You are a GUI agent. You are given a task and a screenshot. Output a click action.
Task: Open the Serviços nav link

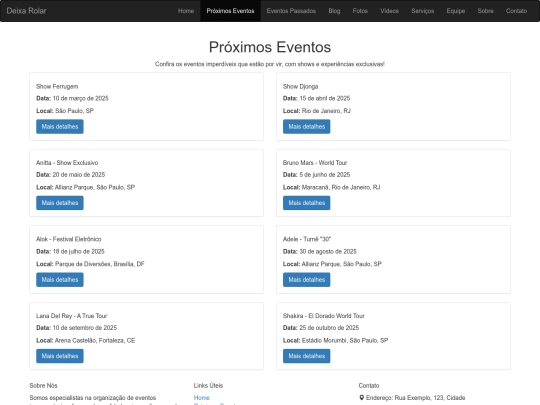pos(423,11)
